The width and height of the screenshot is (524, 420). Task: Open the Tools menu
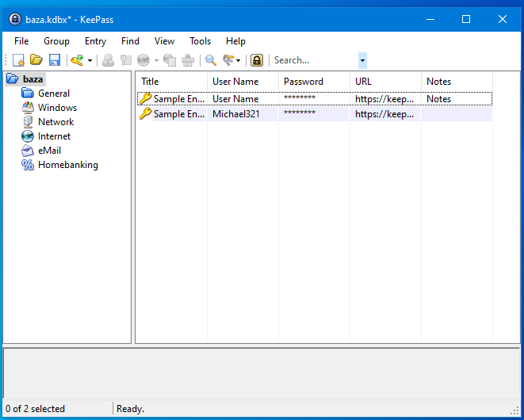(x=200, y=41)
